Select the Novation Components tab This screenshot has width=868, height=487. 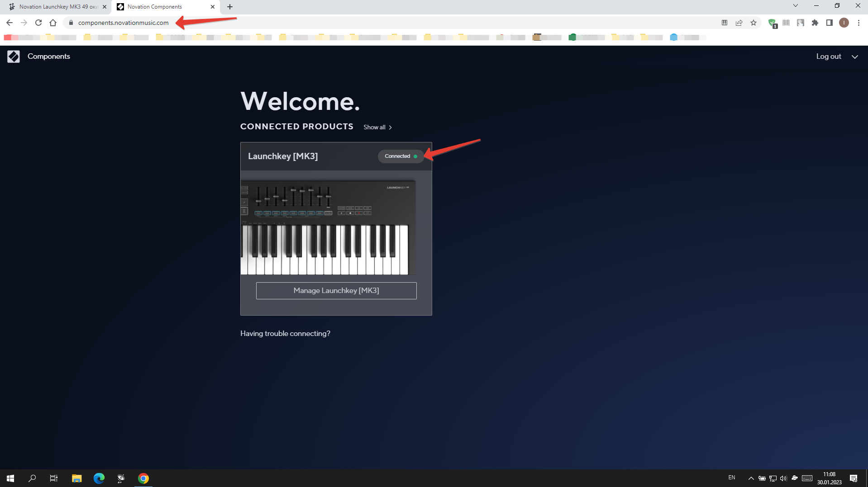[166, 7]
